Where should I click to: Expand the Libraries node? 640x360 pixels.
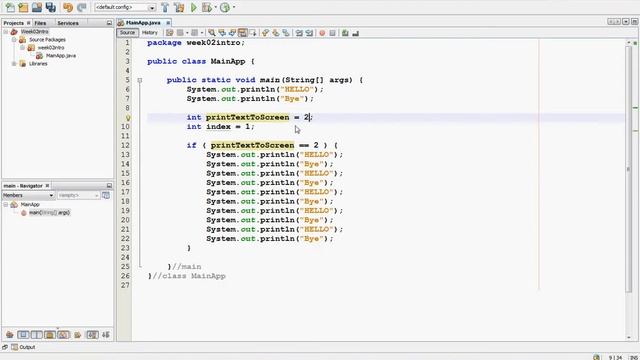click(14, 64)
